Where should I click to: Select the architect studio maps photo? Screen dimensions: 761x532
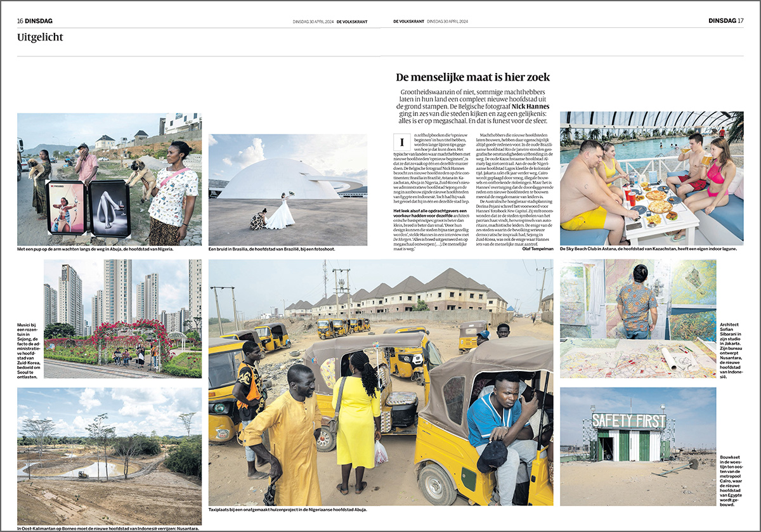click(x=638, y=318)
